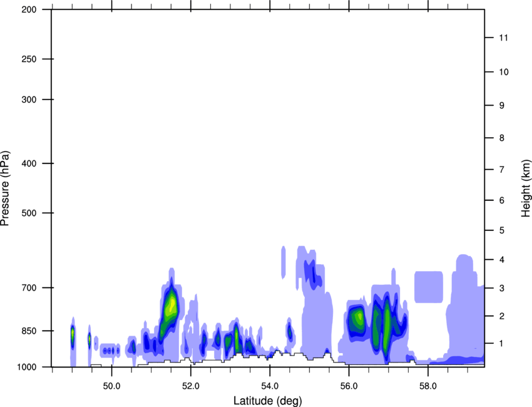This screenshot has width=532, height=407.
Task: Click the 'Height (km)' axis title
Action: (526, 188)
